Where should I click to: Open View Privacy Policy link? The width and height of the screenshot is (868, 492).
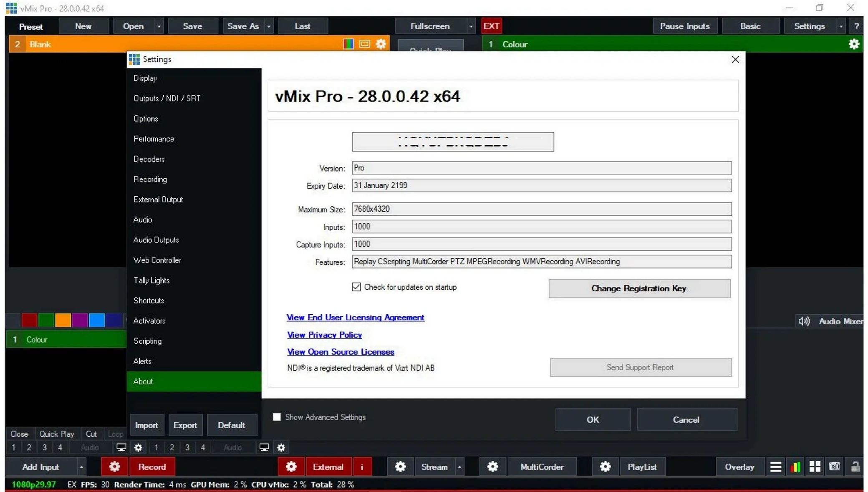[x=324, y=335]
